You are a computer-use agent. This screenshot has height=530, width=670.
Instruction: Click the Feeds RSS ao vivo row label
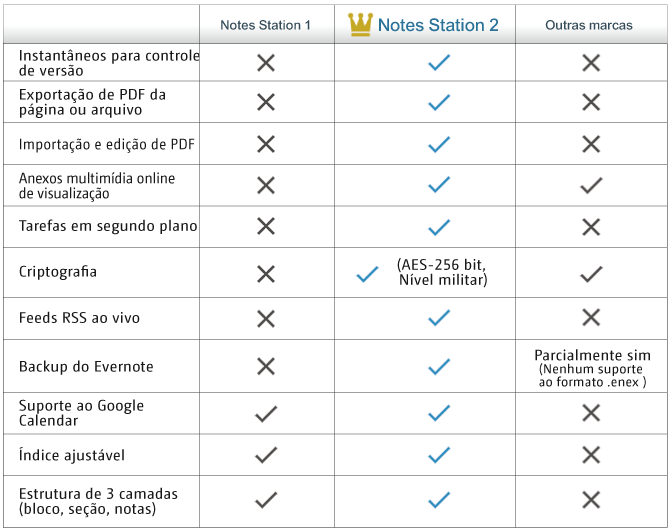tap(79, 318)
